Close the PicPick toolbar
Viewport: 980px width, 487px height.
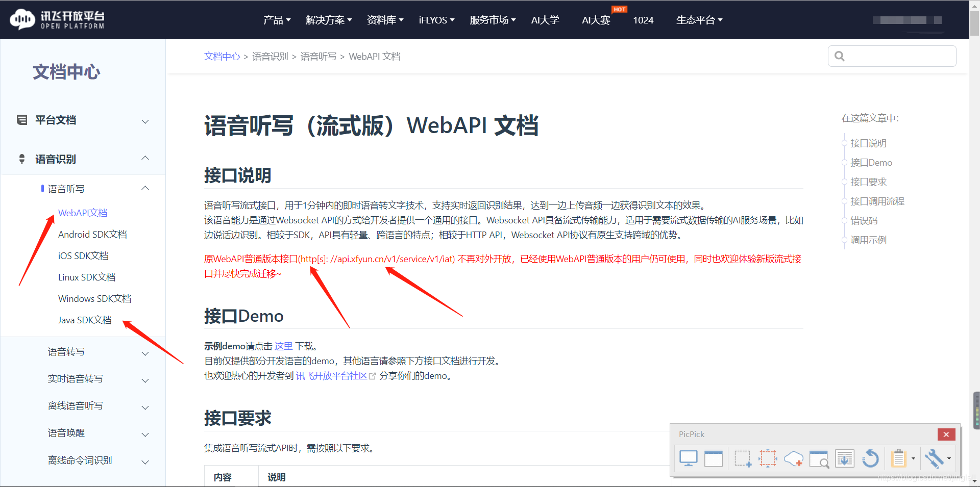pyautogui.click(x=946, y=434)
